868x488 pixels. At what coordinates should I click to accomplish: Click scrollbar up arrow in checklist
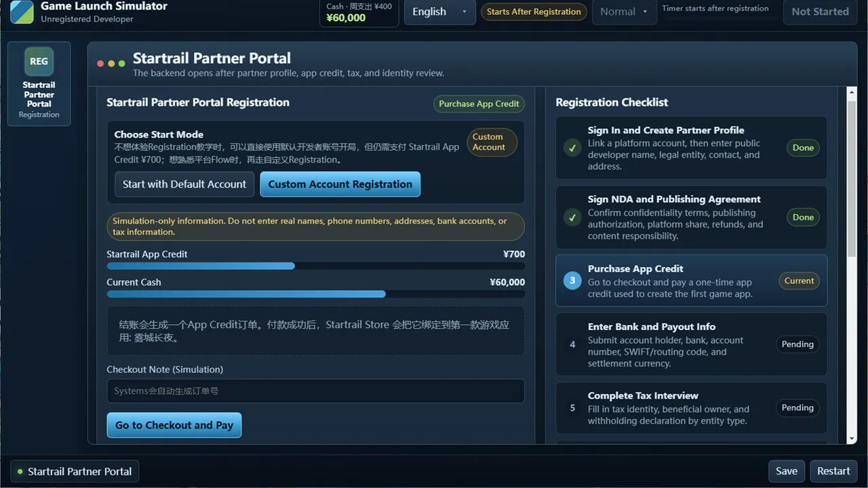[852, 93]
